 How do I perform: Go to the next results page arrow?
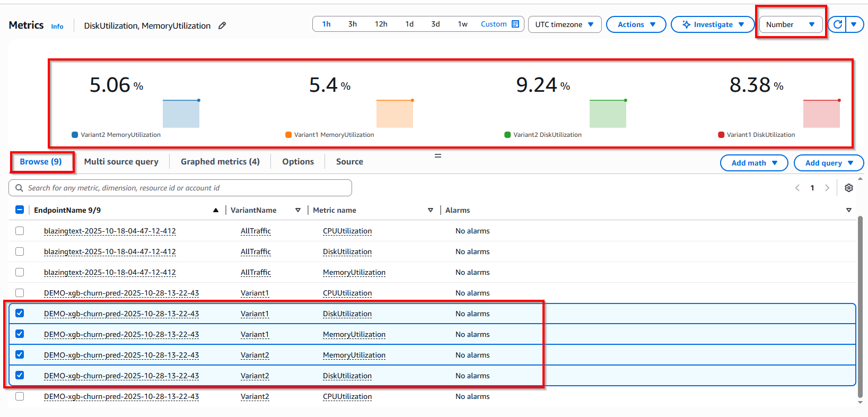point(827,188)
